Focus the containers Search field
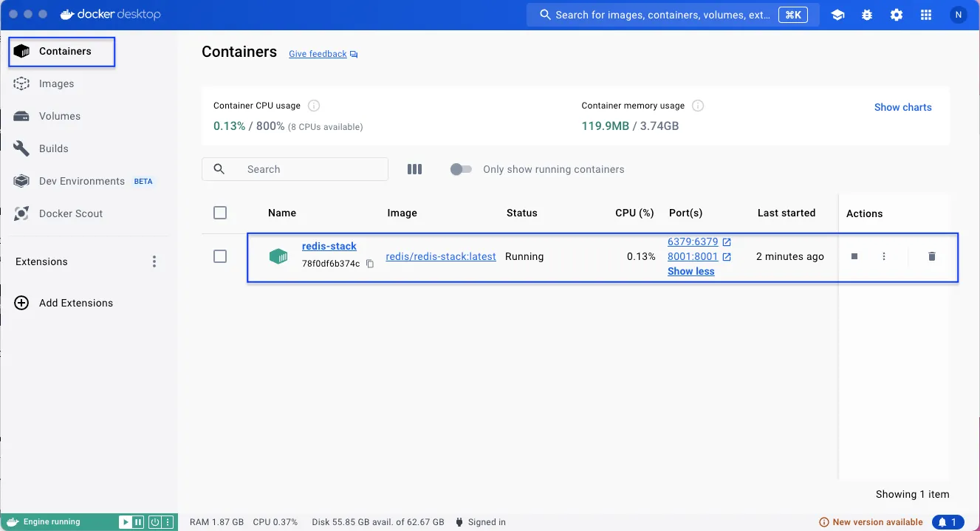This screenshot has width=980, height=531. point(295,169)
